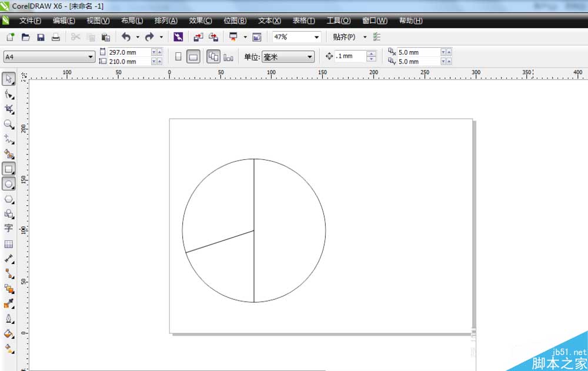Save the document
Image resolution: width=588 pixels, height=371 pixels.
point(41,37)
